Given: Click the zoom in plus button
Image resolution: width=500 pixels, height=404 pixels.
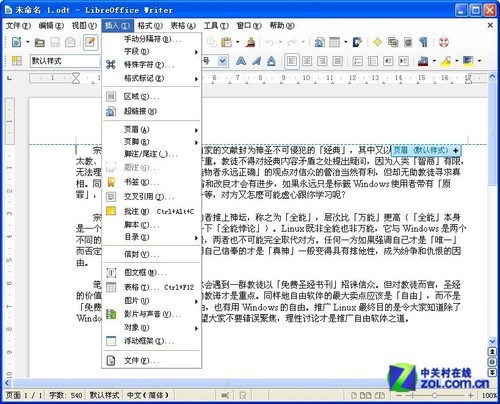Looking at the screenshot, I should [470, 396].
